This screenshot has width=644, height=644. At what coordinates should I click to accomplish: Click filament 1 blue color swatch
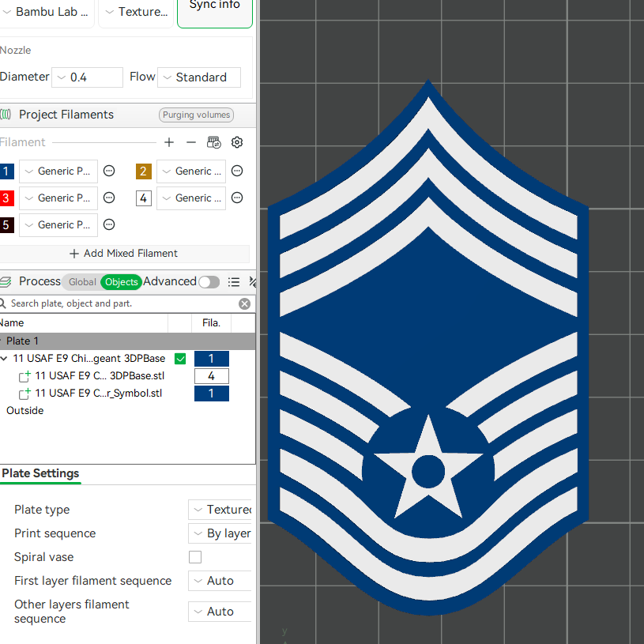[6, 171]
